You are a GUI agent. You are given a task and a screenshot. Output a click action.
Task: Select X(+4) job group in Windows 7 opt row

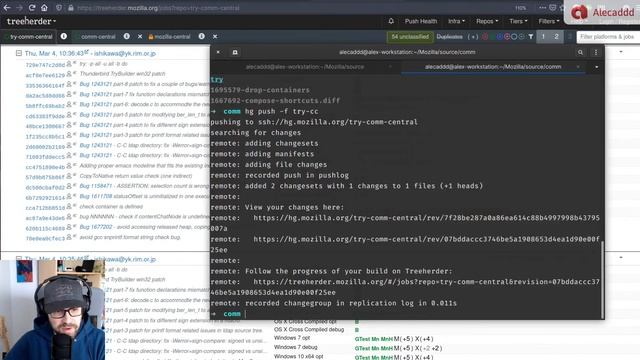[x=424, y=339]
